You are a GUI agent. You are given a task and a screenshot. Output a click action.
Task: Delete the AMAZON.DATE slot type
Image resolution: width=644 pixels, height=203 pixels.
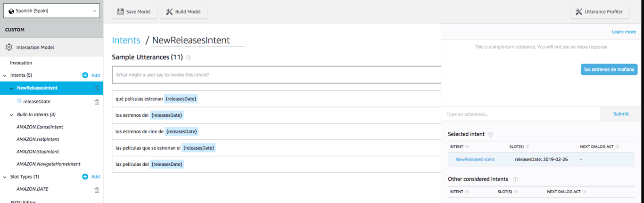pos(97,189)
